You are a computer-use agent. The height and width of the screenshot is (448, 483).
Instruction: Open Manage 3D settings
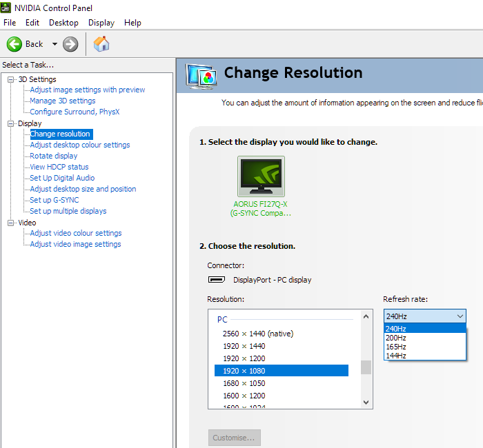(x=63, y=101)
